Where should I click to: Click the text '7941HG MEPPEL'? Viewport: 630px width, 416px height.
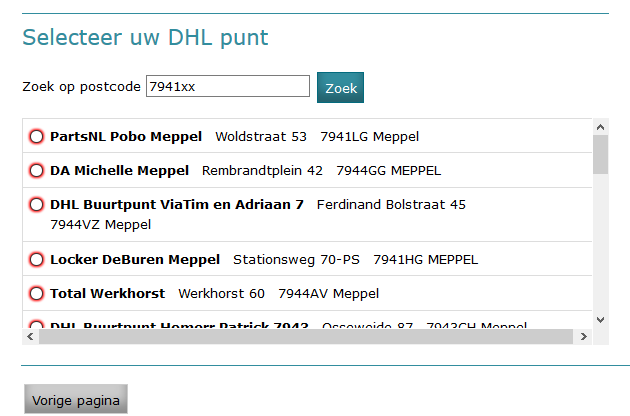425,260
